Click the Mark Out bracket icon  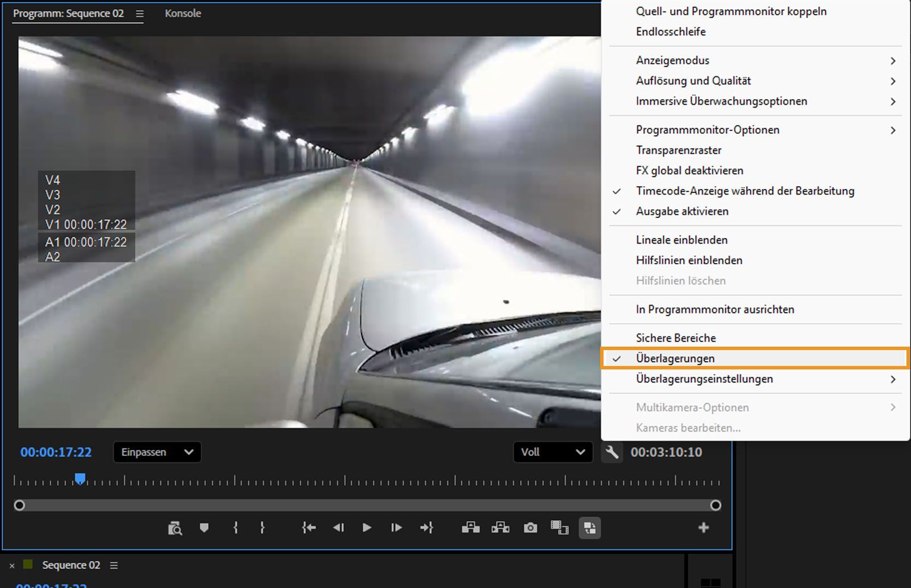262,528
